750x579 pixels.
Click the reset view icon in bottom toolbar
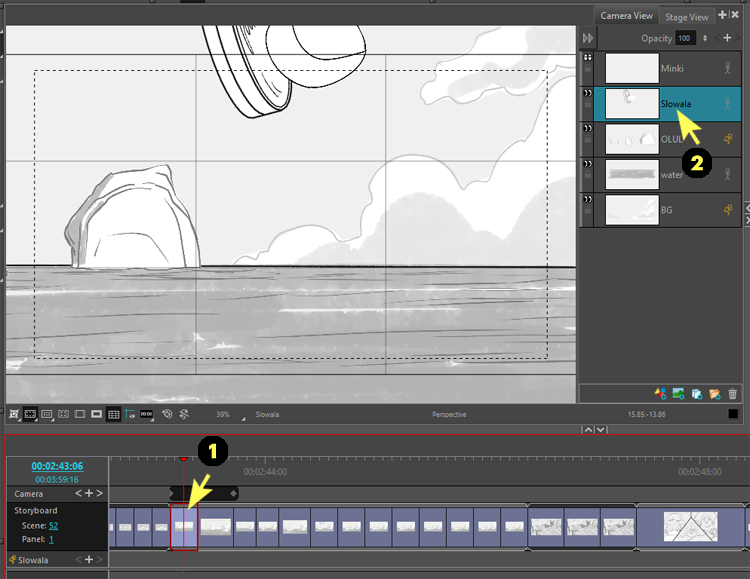pos(166,414)
